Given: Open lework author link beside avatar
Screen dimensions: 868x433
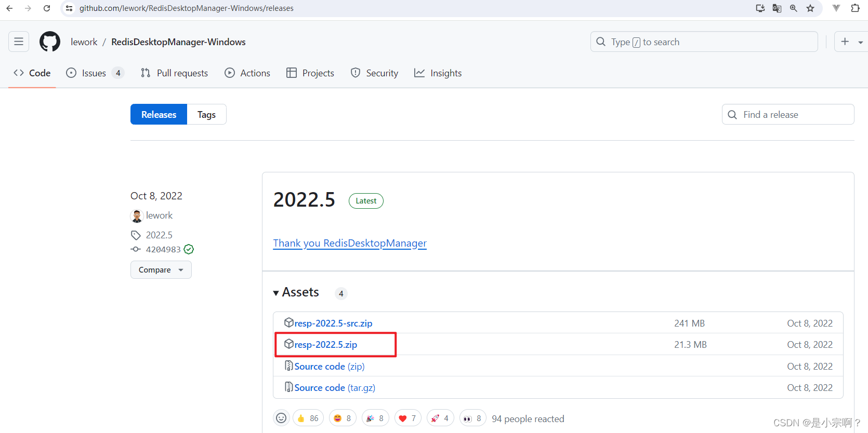Looking at the screenshot, I should tap(159, 215).
